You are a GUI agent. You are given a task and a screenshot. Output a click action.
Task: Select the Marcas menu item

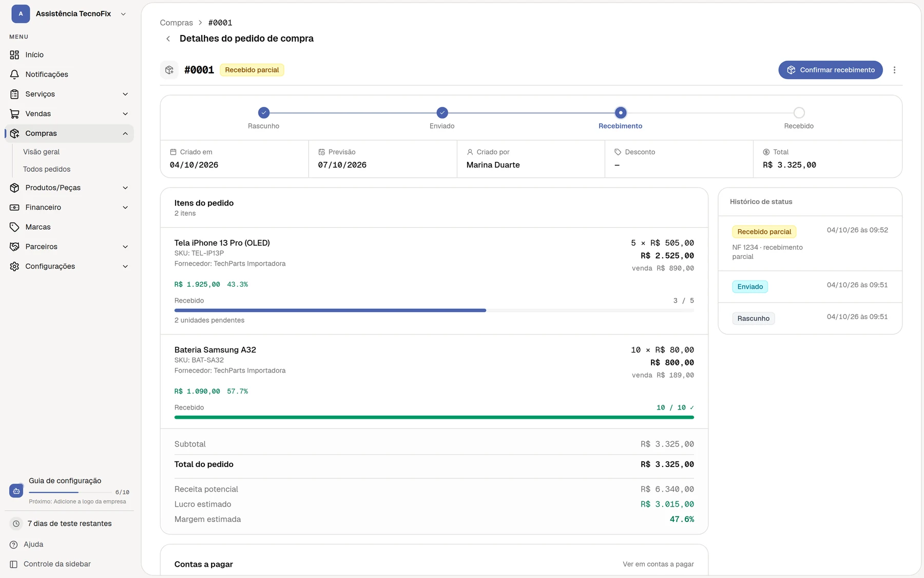coord(69,227)
